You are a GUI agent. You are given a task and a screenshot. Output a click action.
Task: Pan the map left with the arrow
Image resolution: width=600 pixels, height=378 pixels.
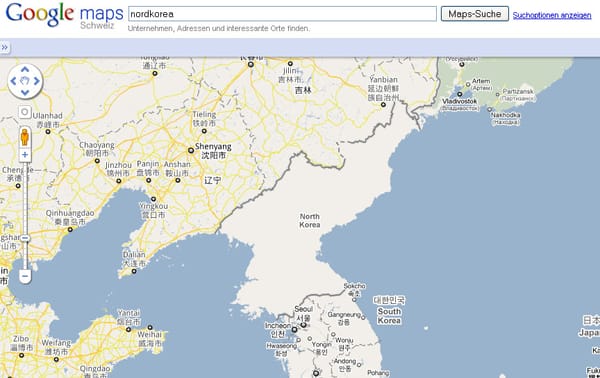coord(13,81)
